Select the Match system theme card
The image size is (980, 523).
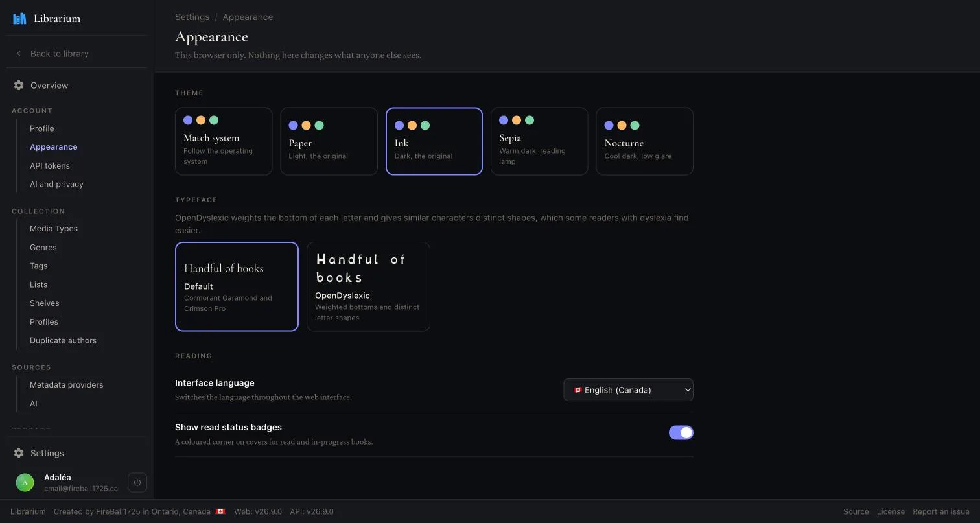pos(224,141)
